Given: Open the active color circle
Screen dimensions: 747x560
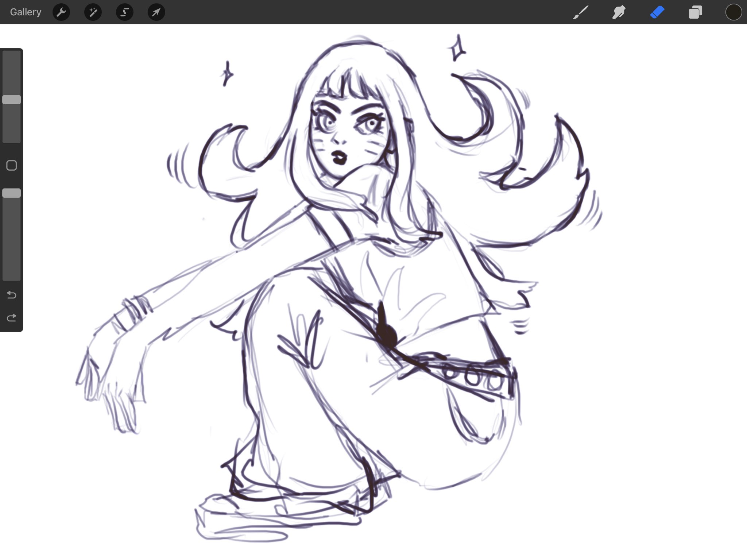Looking at the screenshot, I should (734, 12).
